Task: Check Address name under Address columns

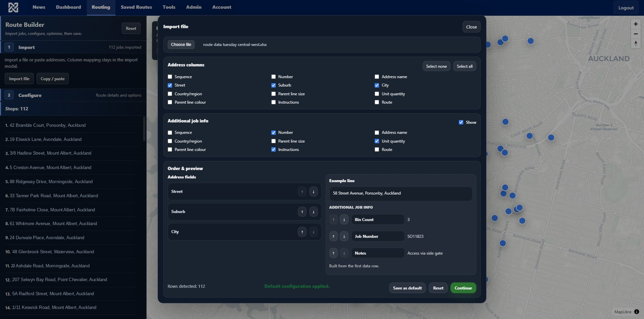Action: (x=377, y=77)
